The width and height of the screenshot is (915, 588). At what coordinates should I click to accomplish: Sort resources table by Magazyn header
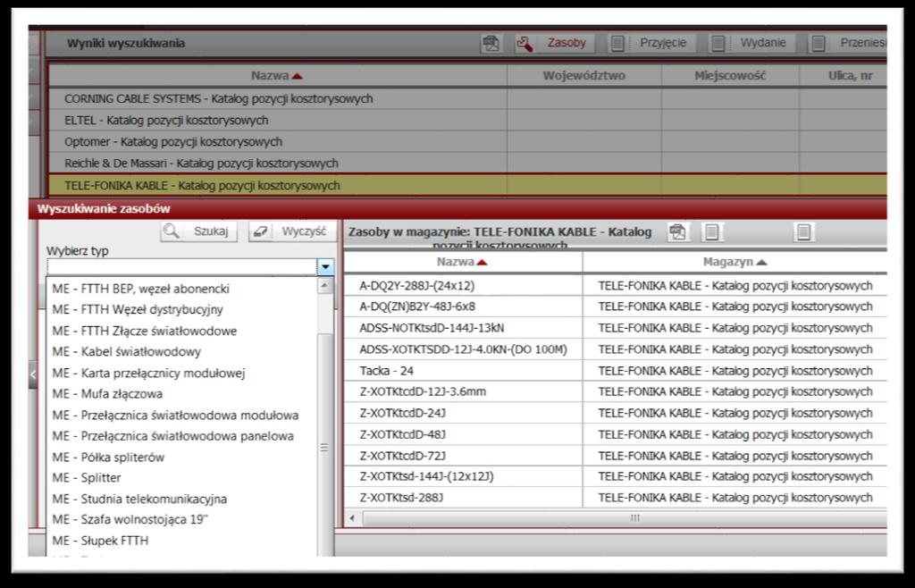pos(735,263)
